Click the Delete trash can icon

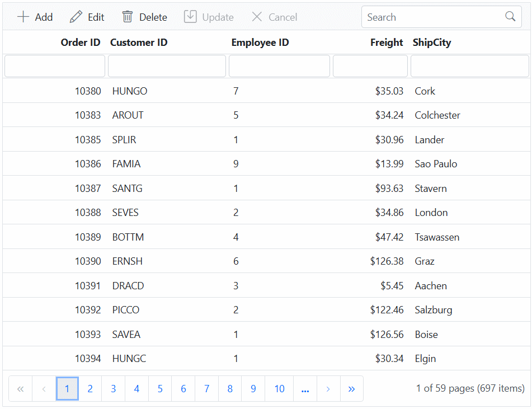pos(128,17)
